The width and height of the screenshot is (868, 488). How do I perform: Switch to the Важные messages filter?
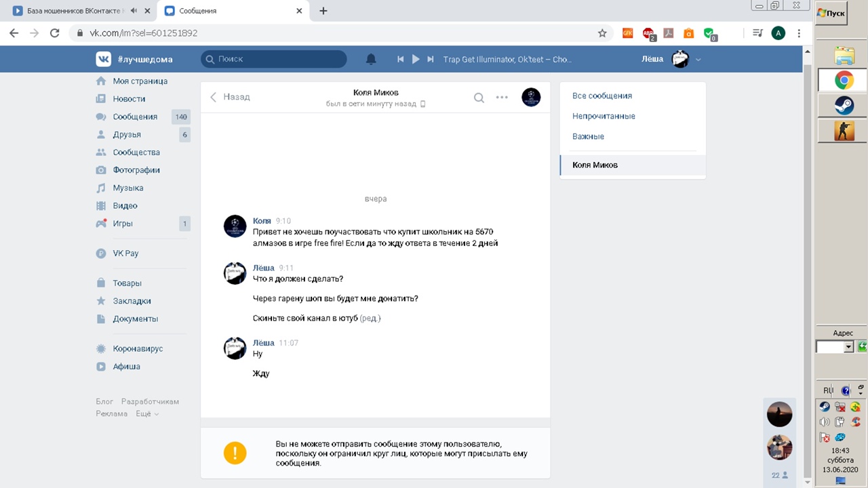point(588,136)
